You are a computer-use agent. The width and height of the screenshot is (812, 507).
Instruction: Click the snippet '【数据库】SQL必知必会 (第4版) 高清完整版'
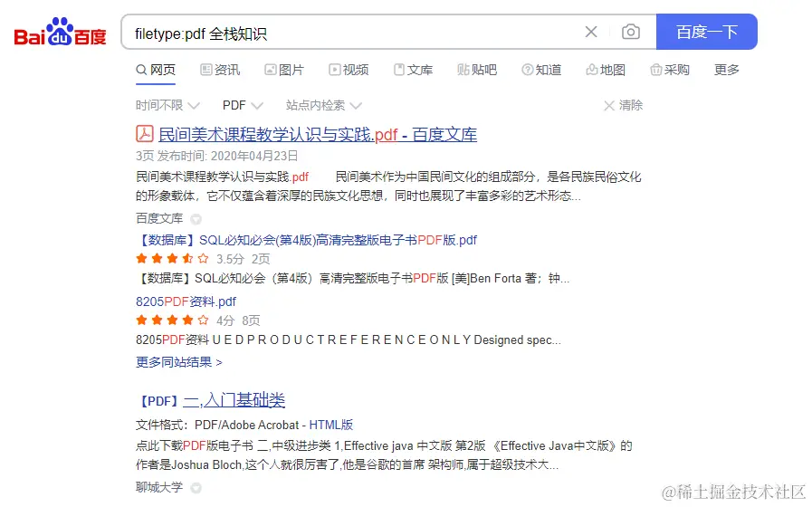[x=352, y=279]
